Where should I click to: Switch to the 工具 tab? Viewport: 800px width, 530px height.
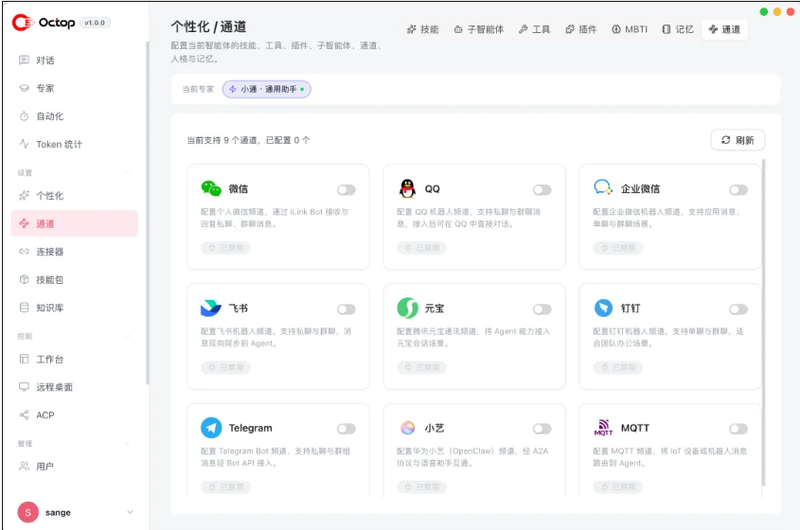coord(534,30)
